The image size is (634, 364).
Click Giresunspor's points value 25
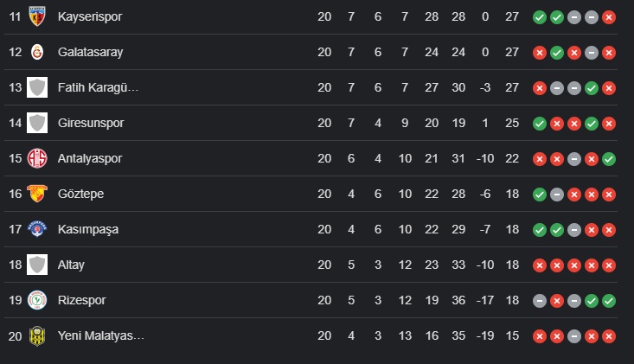(512, 123)
